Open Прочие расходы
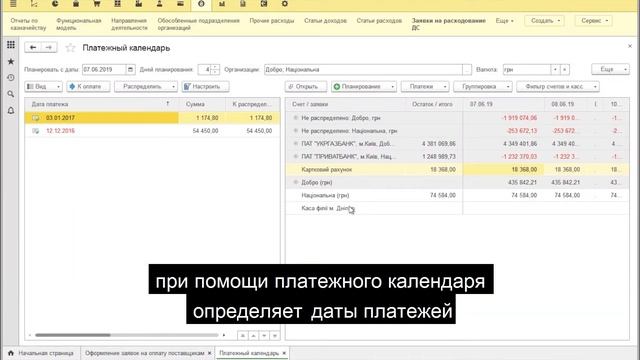This screenshot has width=640, height=360. (x=272, y=20)
